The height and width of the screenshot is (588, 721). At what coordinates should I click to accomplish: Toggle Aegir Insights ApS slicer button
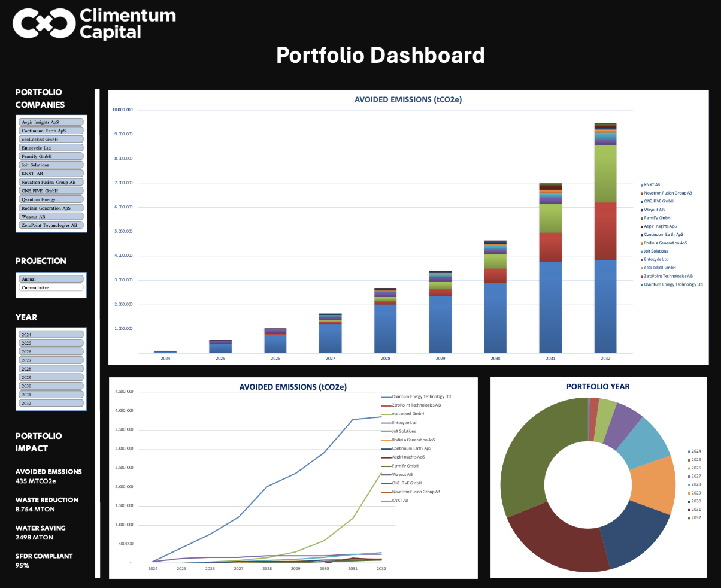pos(51,122)
